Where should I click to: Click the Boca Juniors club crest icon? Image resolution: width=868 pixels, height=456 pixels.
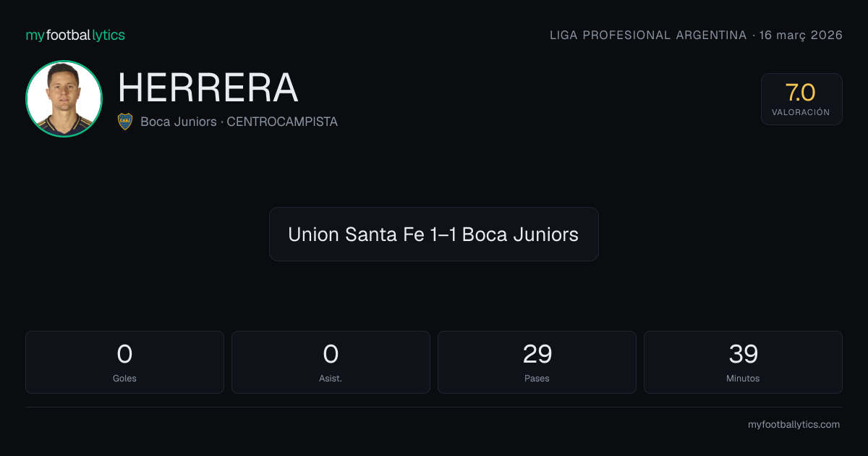click(x=125, y=122)
